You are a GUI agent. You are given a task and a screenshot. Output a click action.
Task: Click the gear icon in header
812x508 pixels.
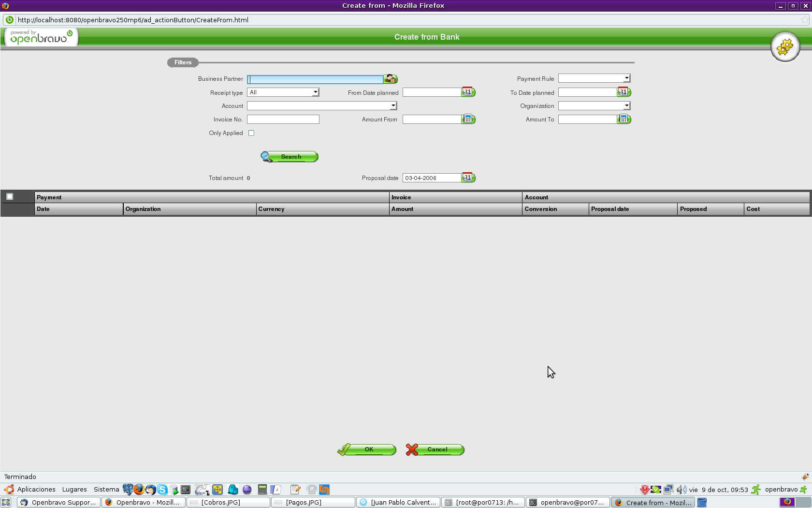(x=784, y=47)
